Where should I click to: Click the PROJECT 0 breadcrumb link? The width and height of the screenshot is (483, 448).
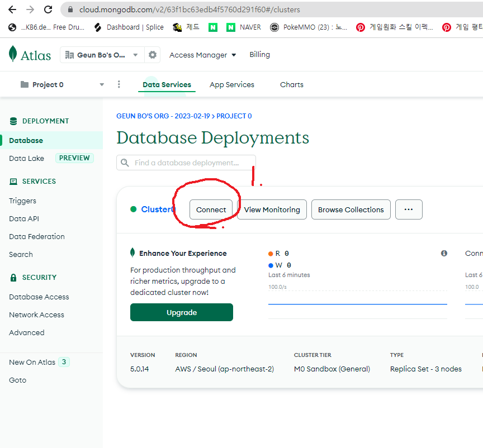coord(234,116)
